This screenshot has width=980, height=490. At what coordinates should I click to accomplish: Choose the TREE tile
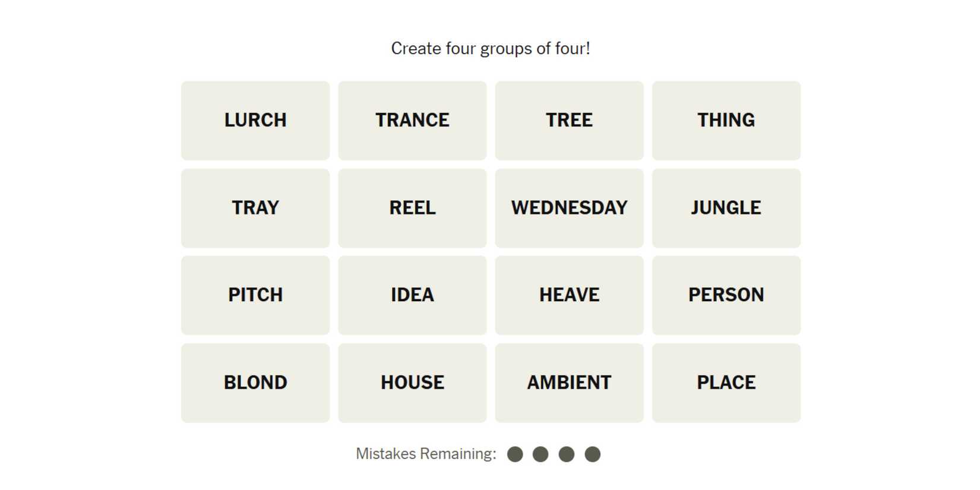(x=569, y=121)
